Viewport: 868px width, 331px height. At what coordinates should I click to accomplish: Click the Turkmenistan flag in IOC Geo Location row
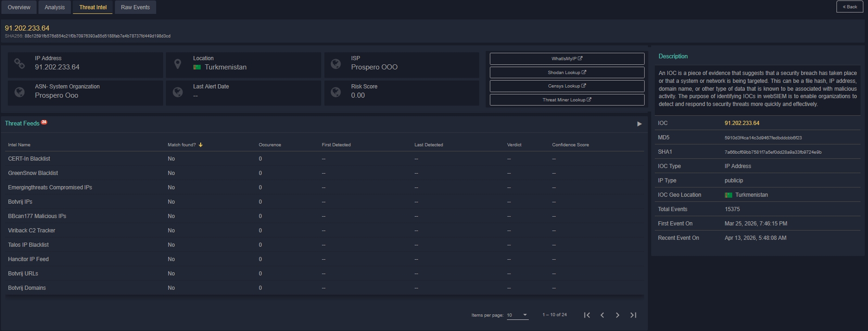pos(729,195)
